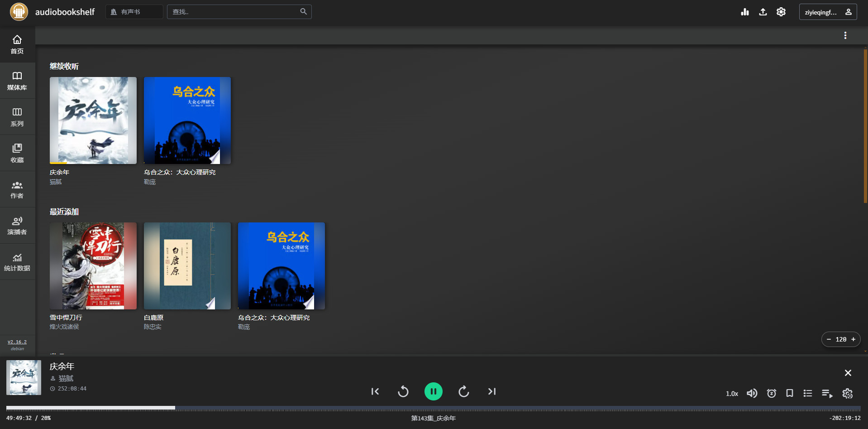Open 作者 authors in sidebar

(x=17, y=189)
